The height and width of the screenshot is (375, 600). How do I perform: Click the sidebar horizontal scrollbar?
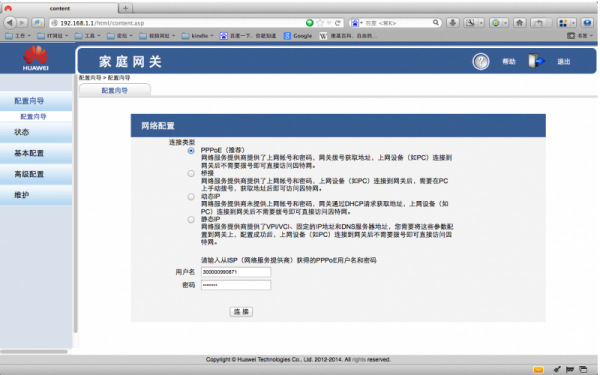coord(34,351)
